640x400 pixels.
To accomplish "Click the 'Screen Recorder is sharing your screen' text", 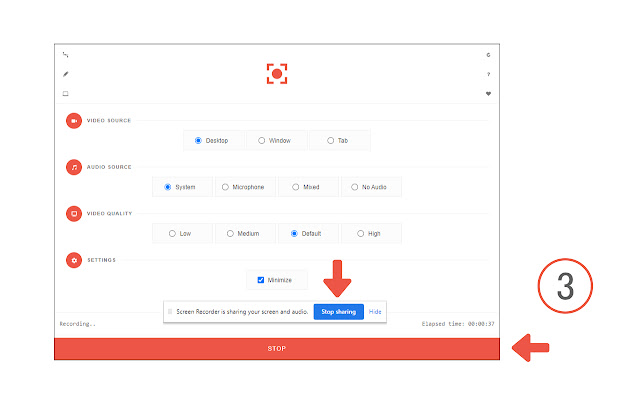I will pos(242,312).
